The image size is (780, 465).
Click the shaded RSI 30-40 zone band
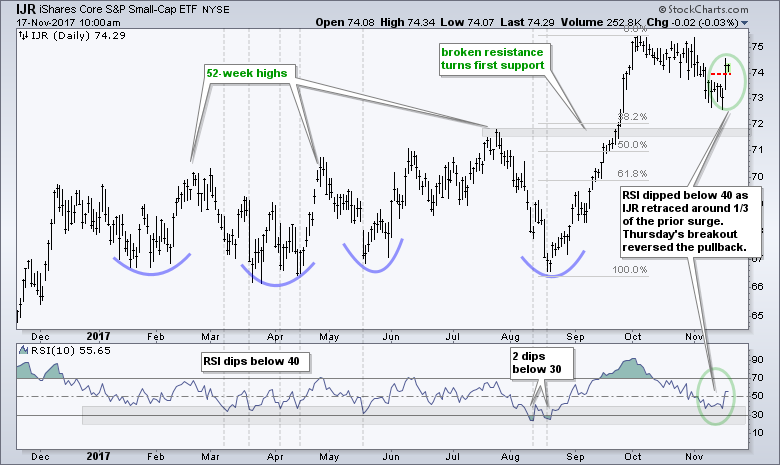click(413, 415)
